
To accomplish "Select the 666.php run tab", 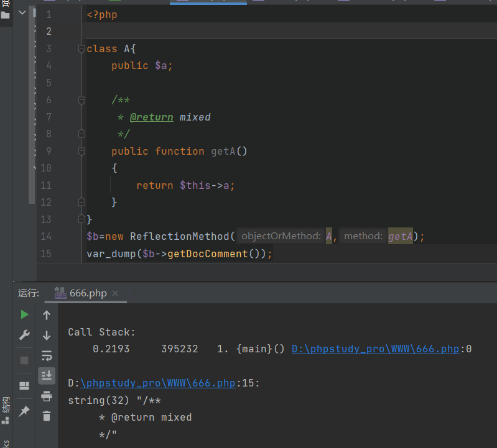I will pyautogui.click(x=88, y=293).
